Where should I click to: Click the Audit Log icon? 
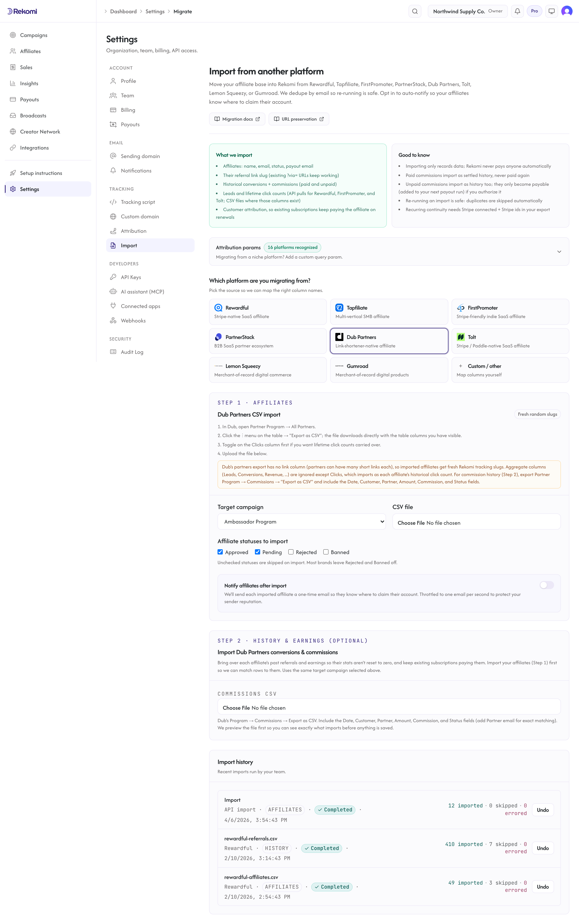[113, 352]
